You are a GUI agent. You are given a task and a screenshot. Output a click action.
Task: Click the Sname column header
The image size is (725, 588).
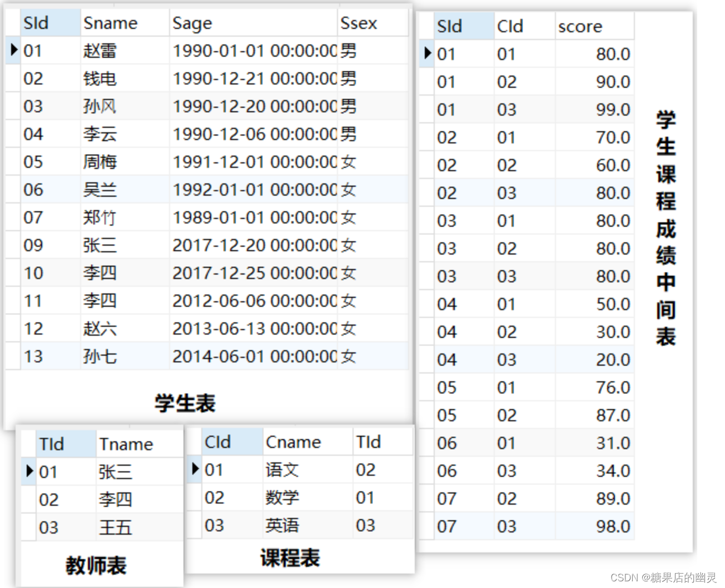click(125, 23)
